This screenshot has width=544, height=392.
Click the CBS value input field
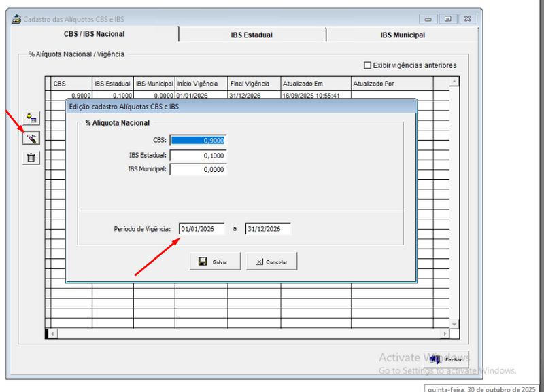pos(198,141)
